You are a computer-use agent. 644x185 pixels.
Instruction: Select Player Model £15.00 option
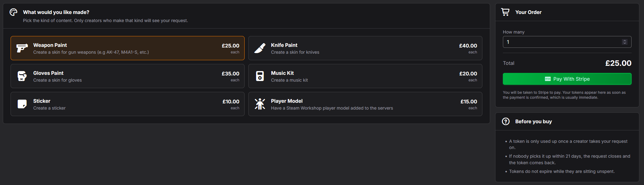pos(365,104)
